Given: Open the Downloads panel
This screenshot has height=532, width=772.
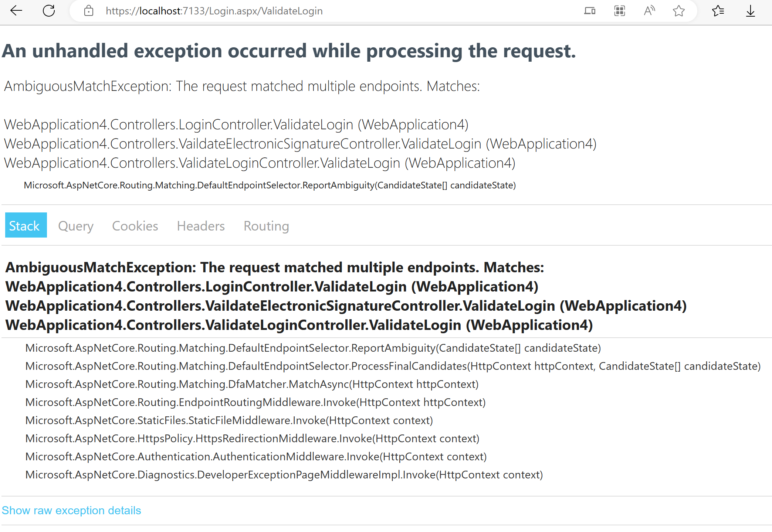Looking at the screenshot, I should [x=751, y=11].
